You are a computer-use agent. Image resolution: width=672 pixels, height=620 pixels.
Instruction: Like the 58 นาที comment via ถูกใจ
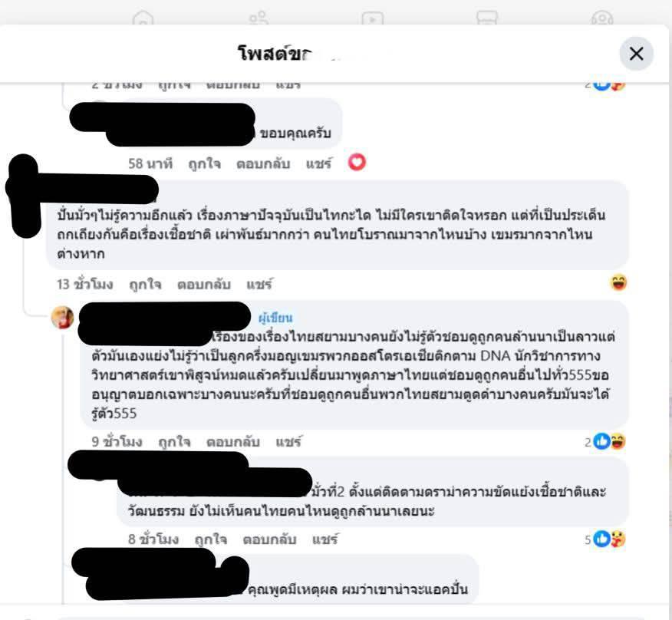204,163
